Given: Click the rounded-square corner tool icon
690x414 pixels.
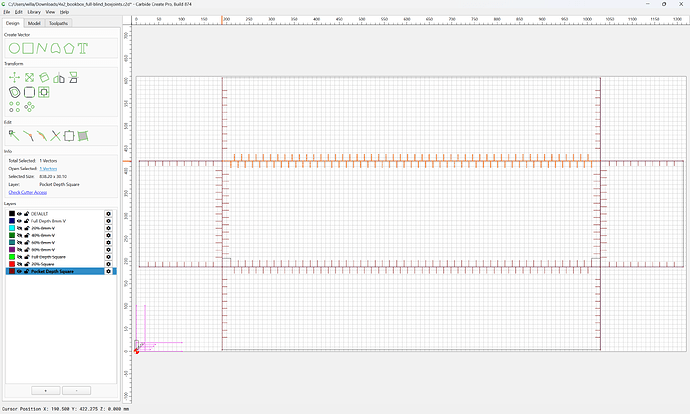Looking at the screenshot, I should pyautogui.click(x=29, y=92).
